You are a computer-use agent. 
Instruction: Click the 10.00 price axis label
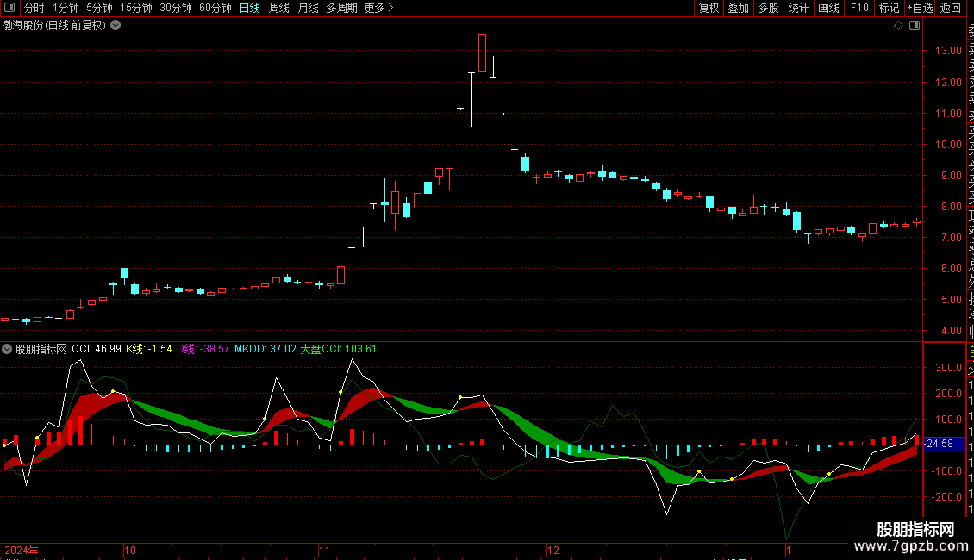pos(948,145)
